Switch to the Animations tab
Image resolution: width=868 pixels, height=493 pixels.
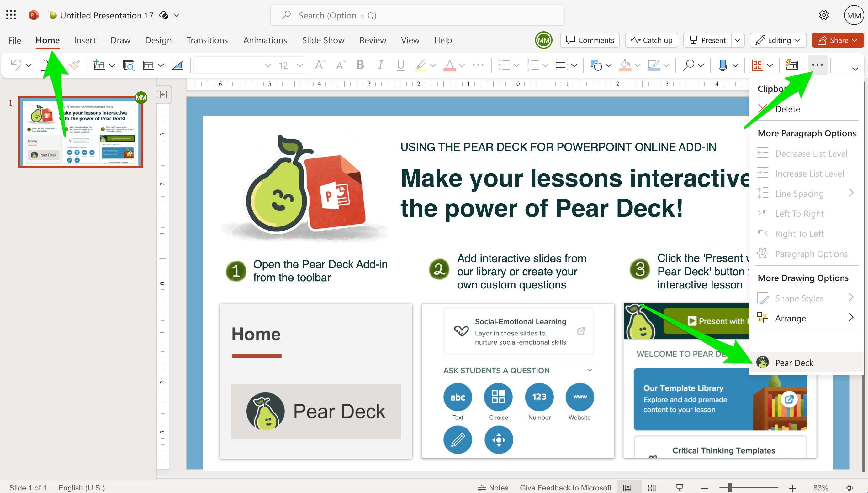pos(265,40)
